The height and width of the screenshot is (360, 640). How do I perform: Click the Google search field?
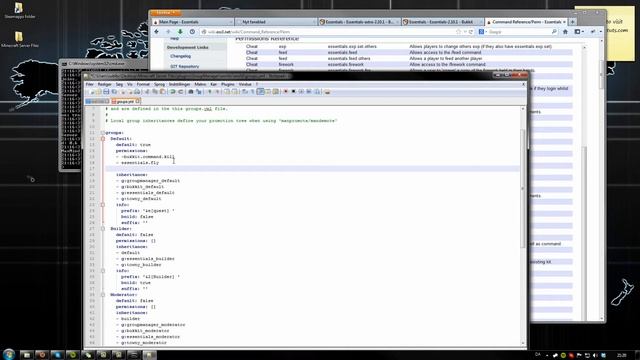[x=518, y=31]
